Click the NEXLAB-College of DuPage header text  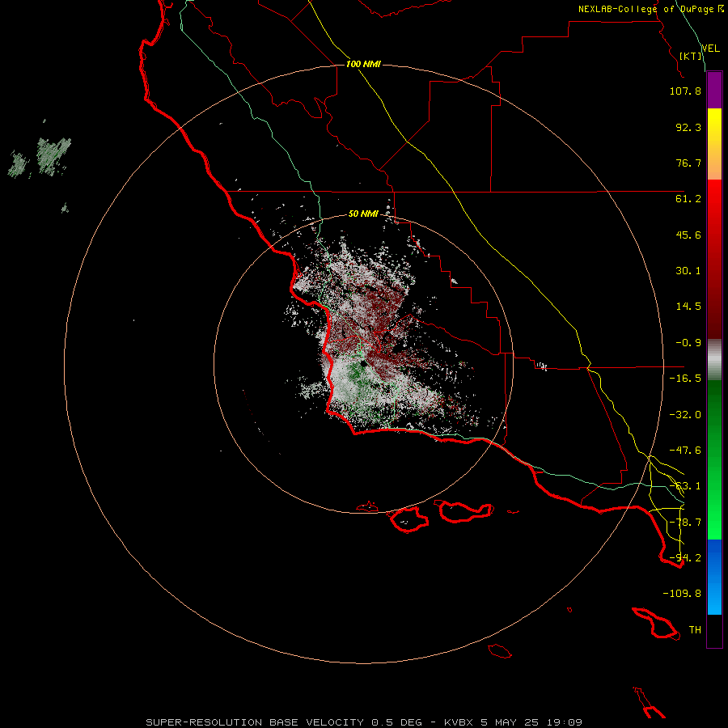point(651,9)
